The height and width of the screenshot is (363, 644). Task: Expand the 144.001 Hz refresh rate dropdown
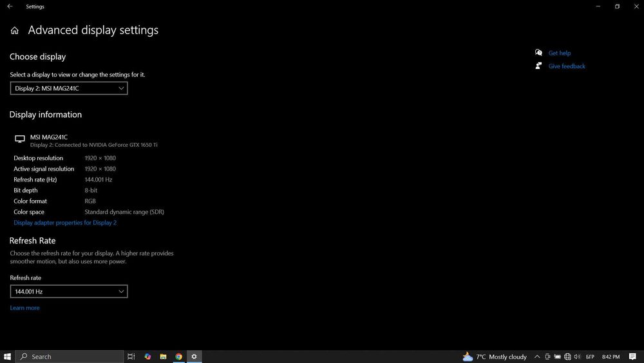point(69,292)
